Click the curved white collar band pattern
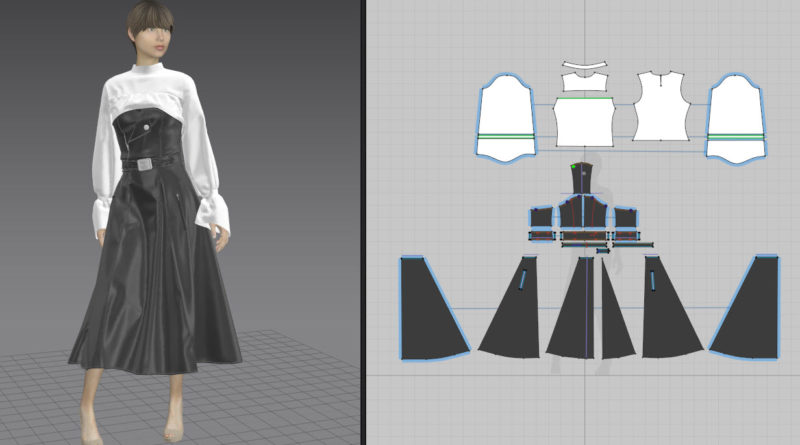Screen dimensions: 800x445 coord(585,65)
